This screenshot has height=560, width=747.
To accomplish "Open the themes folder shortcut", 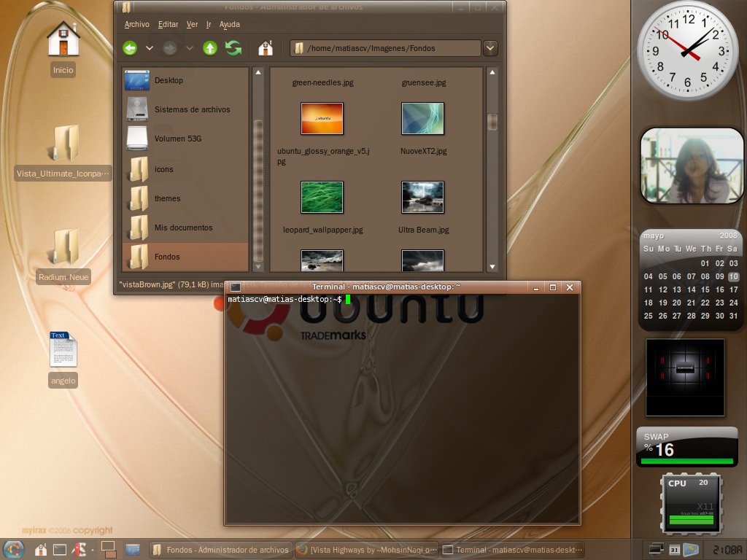I will tap(186, 198).
